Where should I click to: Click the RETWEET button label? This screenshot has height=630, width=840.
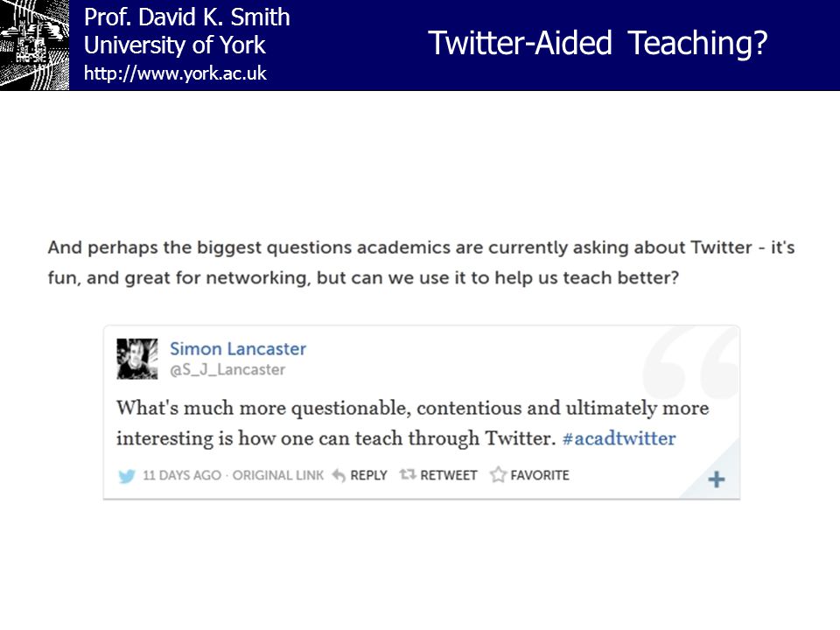[x=448, y=475]
